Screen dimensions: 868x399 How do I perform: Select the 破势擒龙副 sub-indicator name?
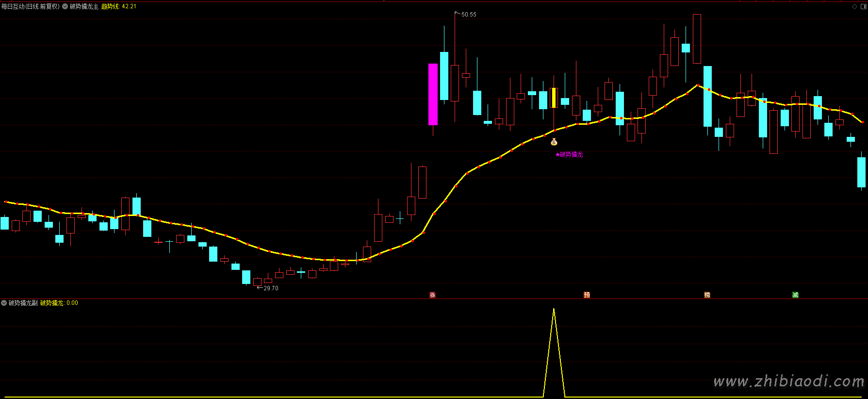pos(23,303)
